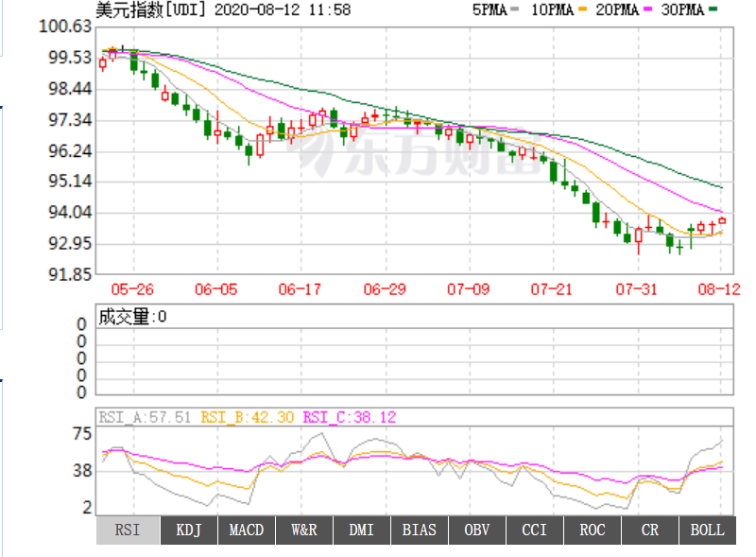756x557 pixels.
Task: Click the RSI_A value label
Action: click(x=145, y=415)
